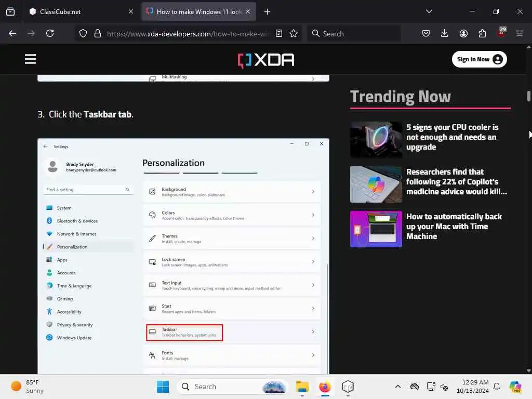Open a new browser tab

coord(268,12)
